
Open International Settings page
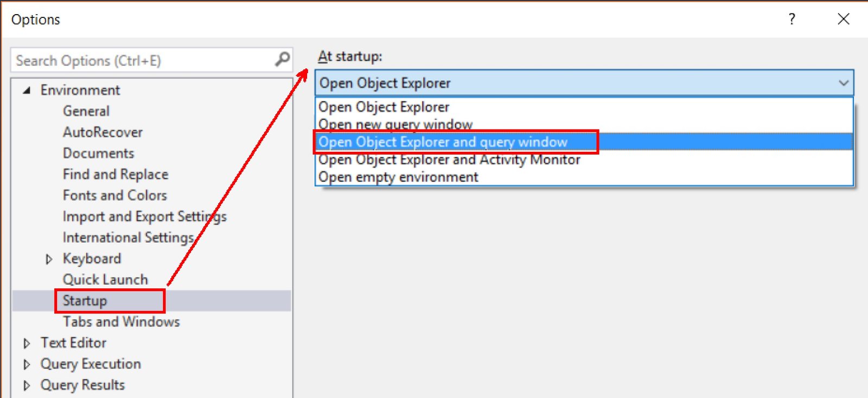pos(129,238)
